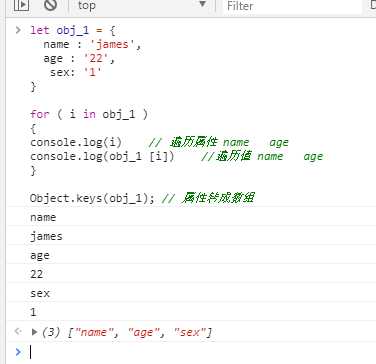Click the age : '22' property line

point(79,58)
